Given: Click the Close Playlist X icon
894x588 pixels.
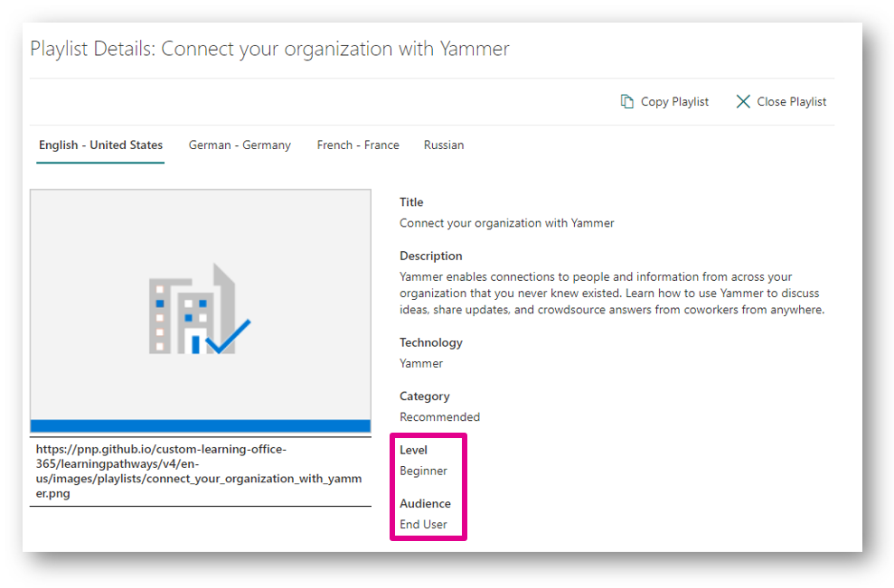Looking at the screenshot, I should click(x=743, y=101).
